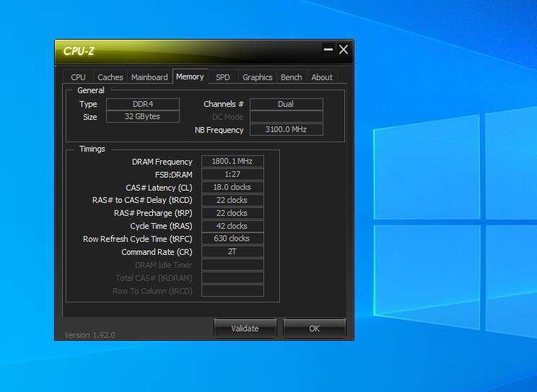
Task: Click the Validate button
Action: pyautogui.click(x=245, y=328)
